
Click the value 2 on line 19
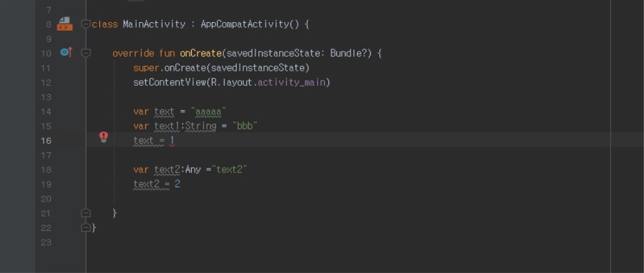coord(177,184)
